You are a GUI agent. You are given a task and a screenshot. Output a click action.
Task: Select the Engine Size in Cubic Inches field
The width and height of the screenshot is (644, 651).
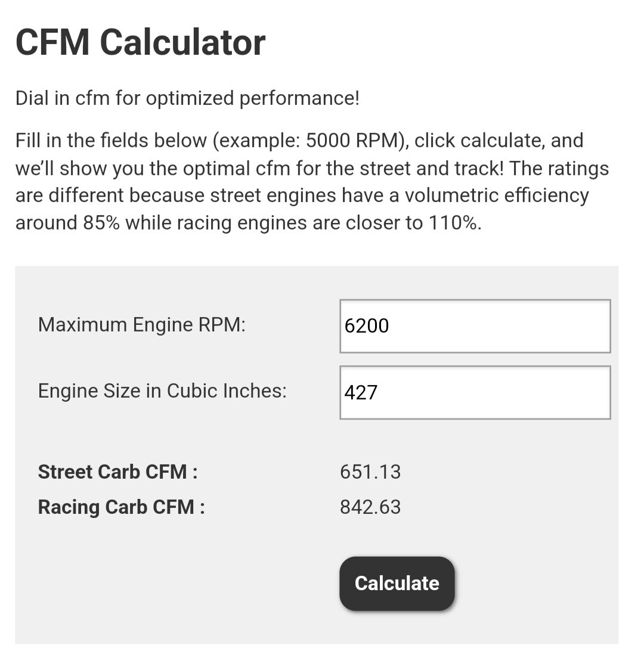[x=475, y=392]
